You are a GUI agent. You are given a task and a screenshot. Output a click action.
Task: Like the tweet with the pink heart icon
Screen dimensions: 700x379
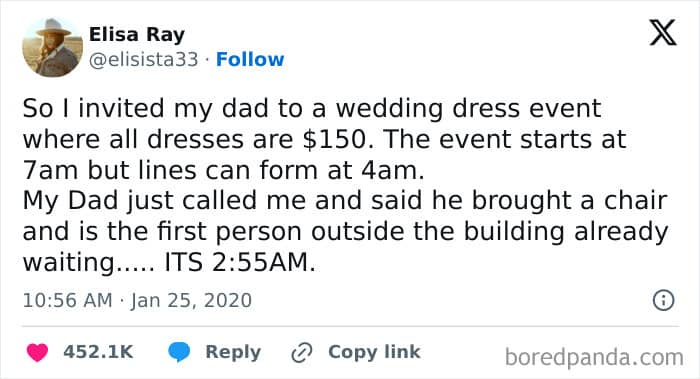(37, 352)
